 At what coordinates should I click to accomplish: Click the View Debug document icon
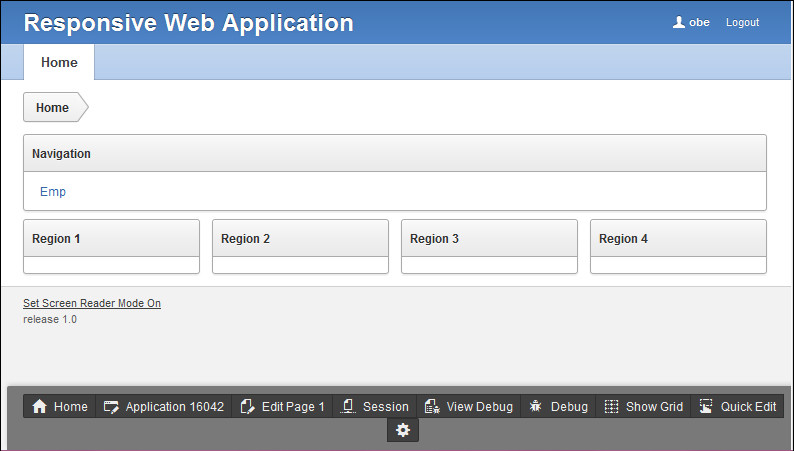[432, 407]
